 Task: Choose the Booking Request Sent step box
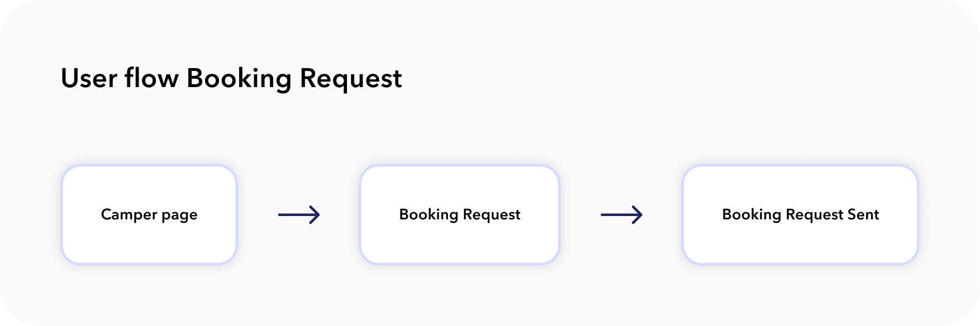coord(800,214)
